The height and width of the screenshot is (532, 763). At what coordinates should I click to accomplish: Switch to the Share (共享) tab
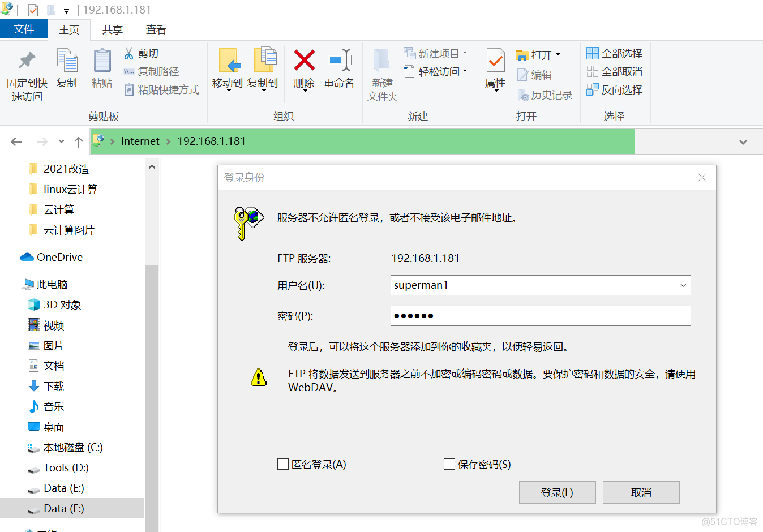click(112, 30)
